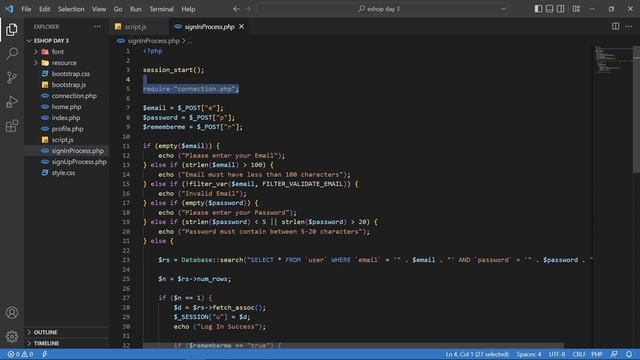Open the Extensions view
The height and width of the screenshot is (360, 640).
point(12,126)
